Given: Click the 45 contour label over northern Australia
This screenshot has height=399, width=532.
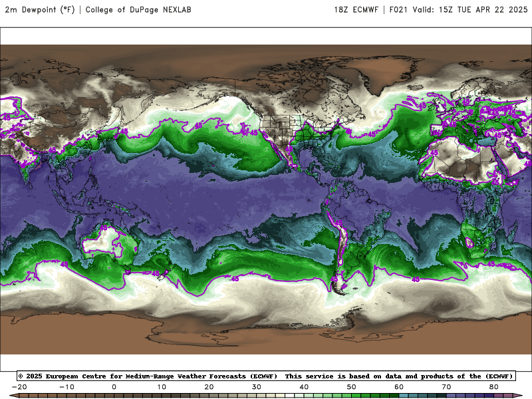Looking at the screenshot, I should click(x=104, y=228).
